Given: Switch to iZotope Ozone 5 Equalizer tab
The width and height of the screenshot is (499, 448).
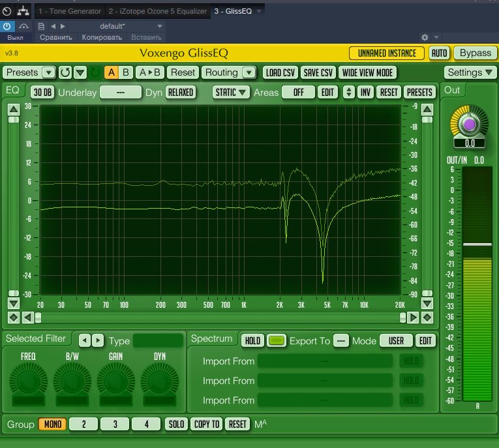Looking at the screenshot, I should click(x=158, y=11).
